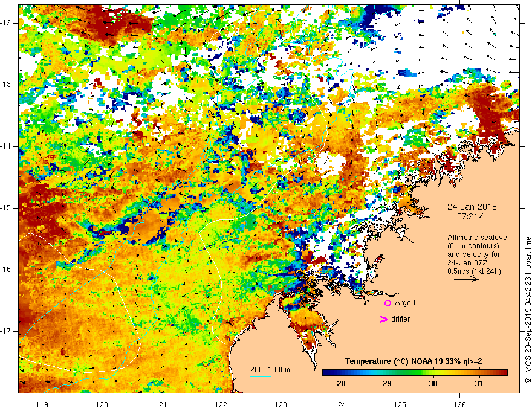Click the '-17' latitude axis label
Screen dimensions: 532x411
click(x=6, y=331)
